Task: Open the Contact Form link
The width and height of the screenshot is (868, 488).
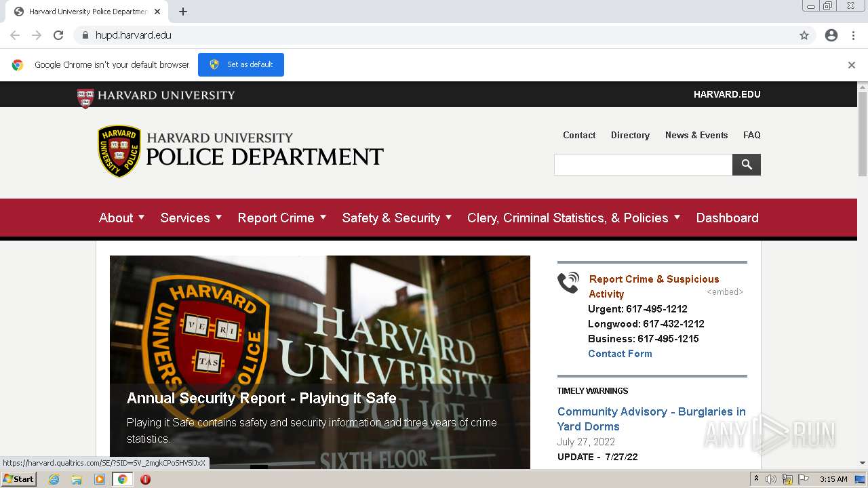Action: click(x=620, y=353)
